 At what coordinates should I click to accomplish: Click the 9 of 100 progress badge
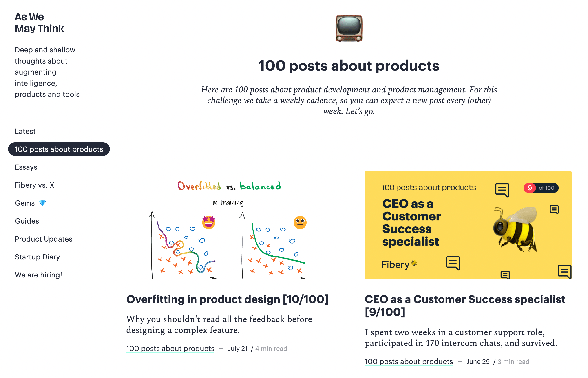(541, 188)
